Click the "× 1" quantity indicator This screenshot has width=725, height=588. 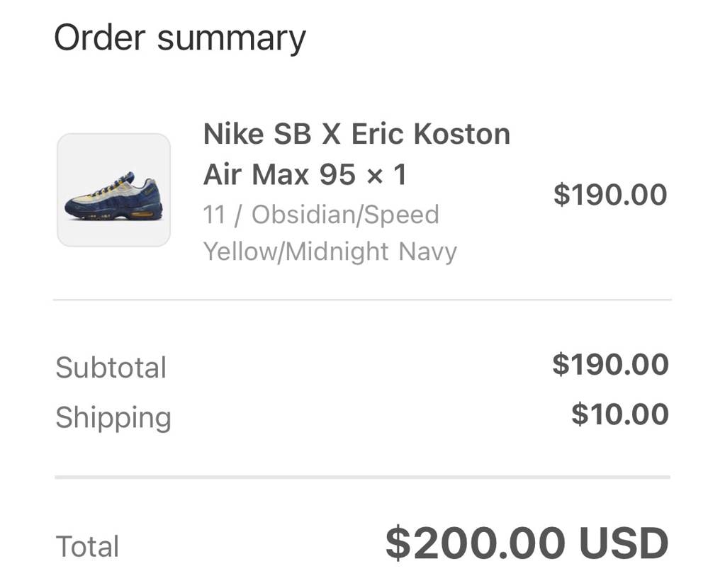click(387, 174)
